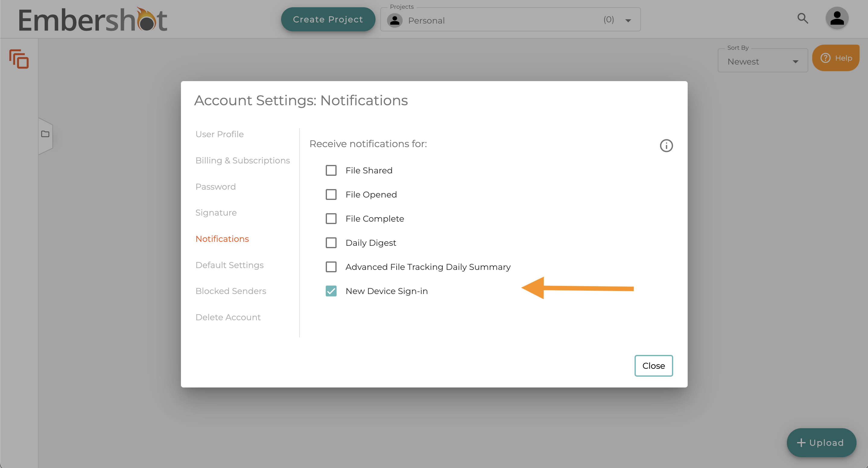
Task: Switch to the User Profile section
Action: tap(219, 134)
